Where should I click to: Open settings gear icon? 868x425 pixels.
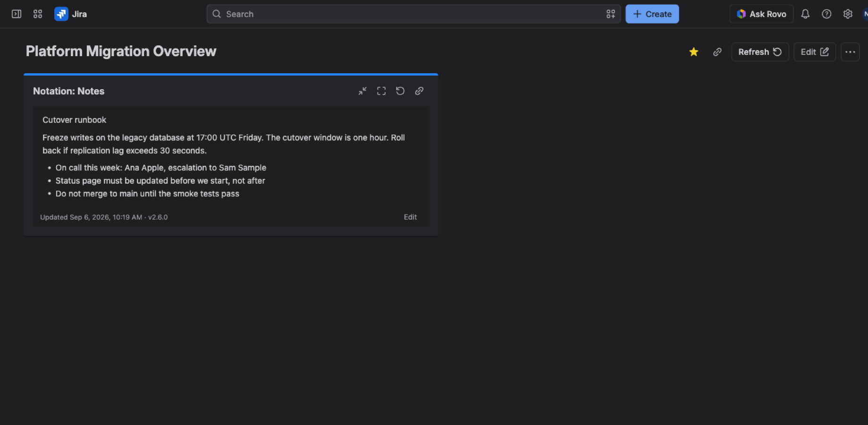click(x=848, y=14)
